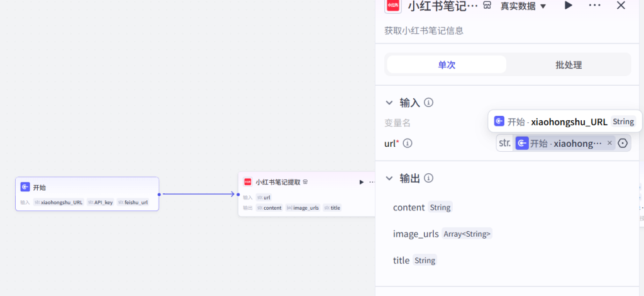Click the info icon next to 输入
Screen dimensions: 644x296
(x=429, y=103)
